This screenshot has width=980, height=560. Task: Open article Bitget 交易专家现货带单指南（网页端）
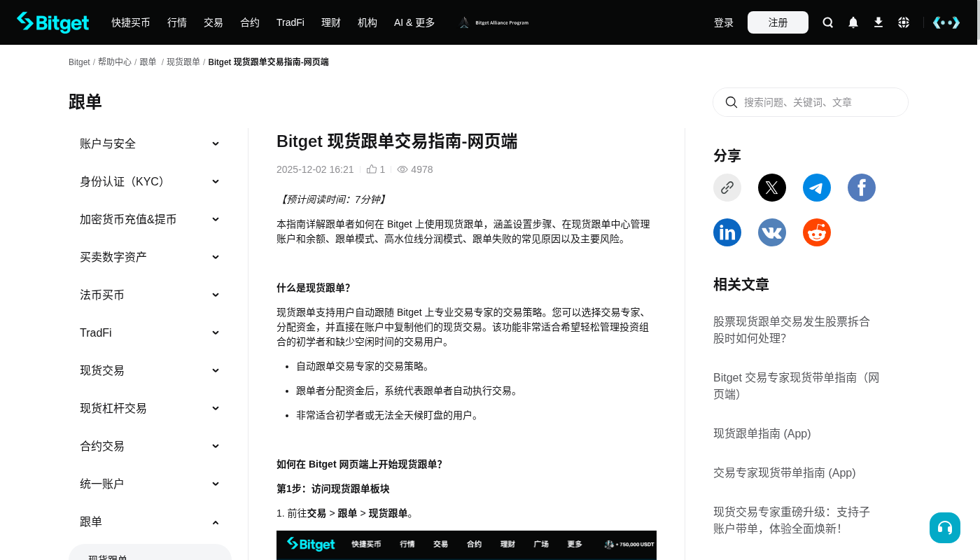[x=797, y=386]
